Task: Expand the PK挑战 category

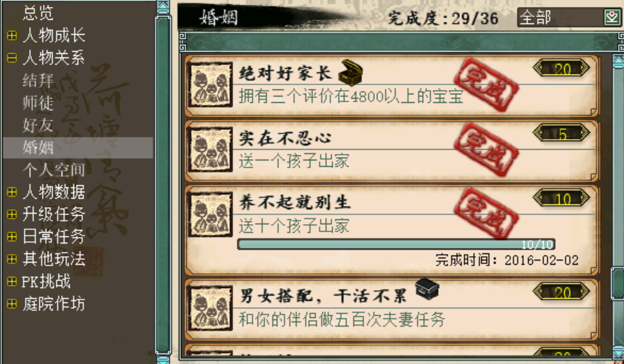Action: [x=12, y=282]
